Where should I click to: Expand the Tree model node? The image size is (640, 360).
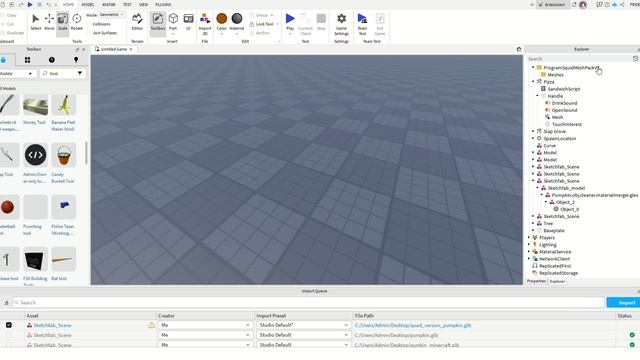coord(533,223)
